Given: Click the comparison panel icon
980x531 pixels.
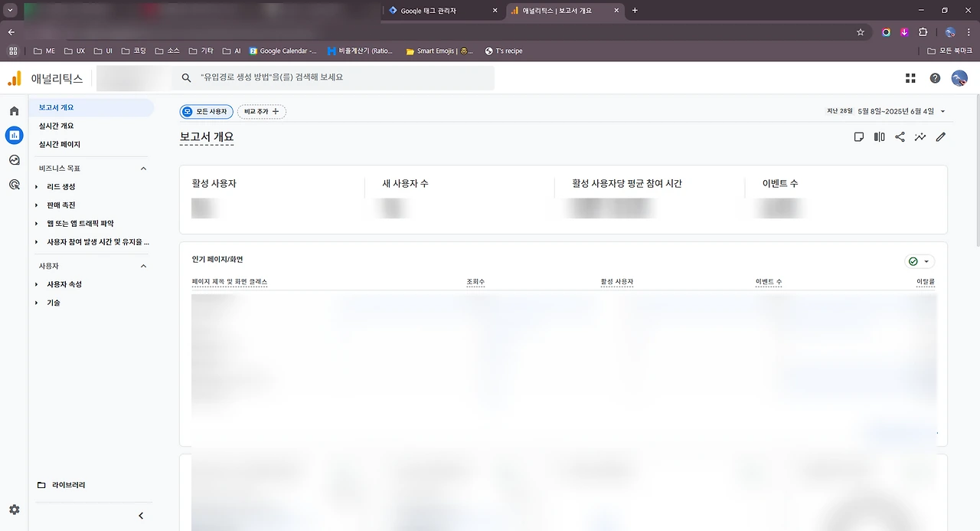Looking at the screenshot, I should pyautogui.click(x=879, y=136).
